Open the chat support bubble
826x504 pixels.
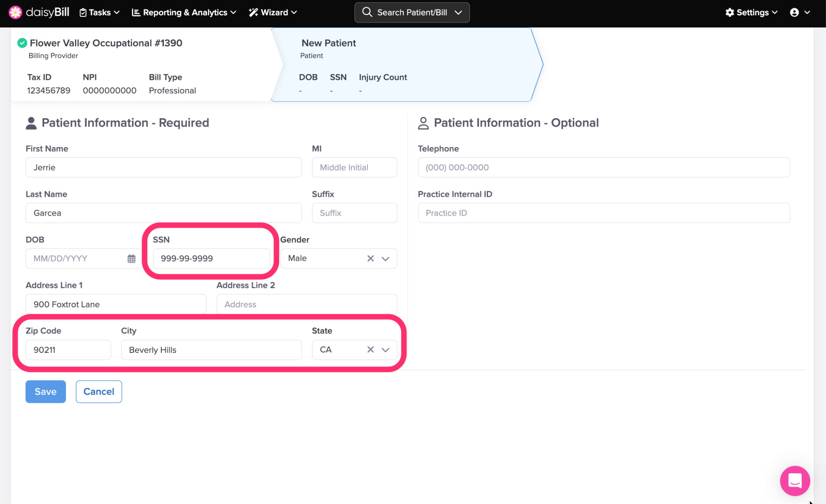point(795,481)
